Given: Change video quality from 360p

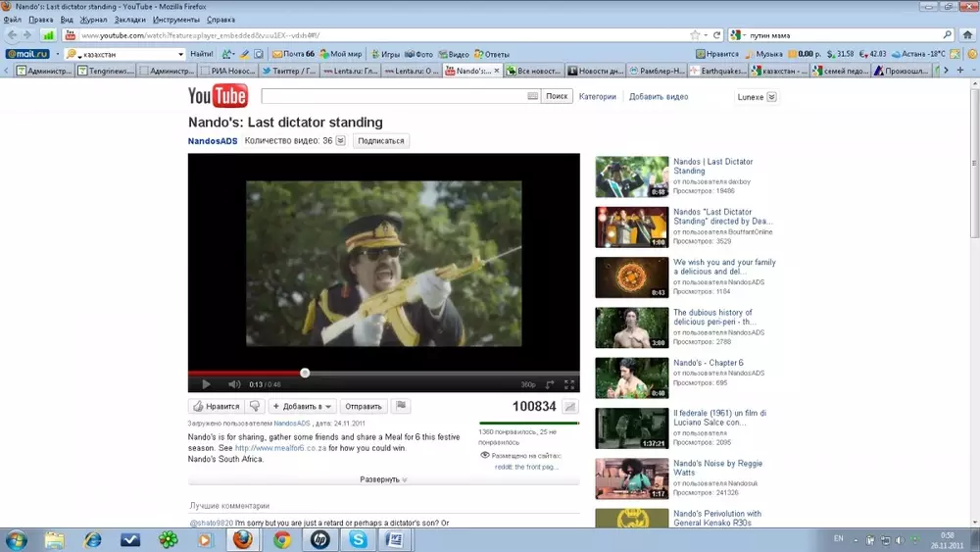Looking at the screenshot, I should coord(527,384).
